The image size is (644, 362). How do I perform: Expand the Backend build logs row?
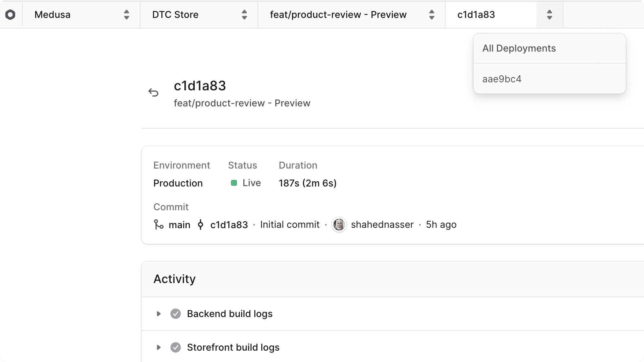(158, 314)
